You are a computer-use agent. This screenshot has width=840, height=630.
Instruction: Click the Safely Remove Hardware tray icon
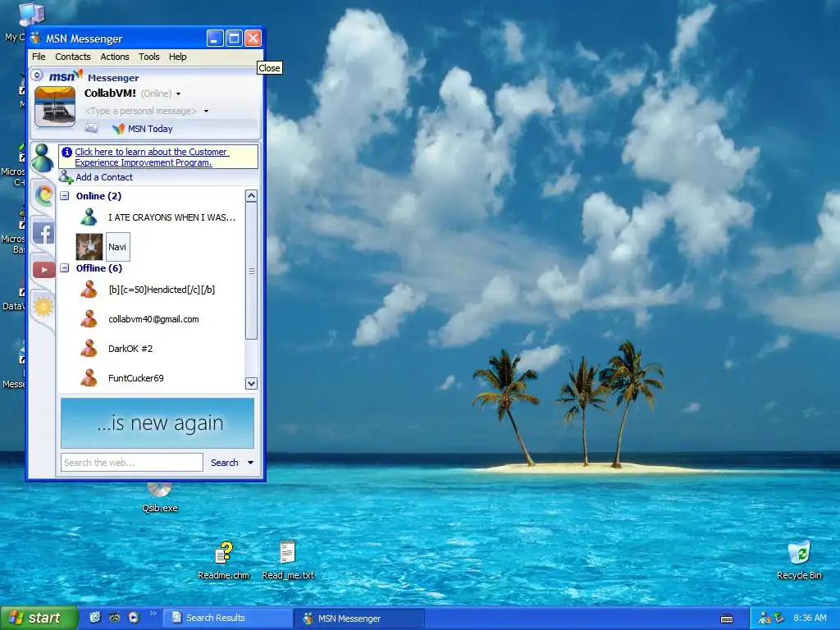pyautogui.click(x=779, y=619)
